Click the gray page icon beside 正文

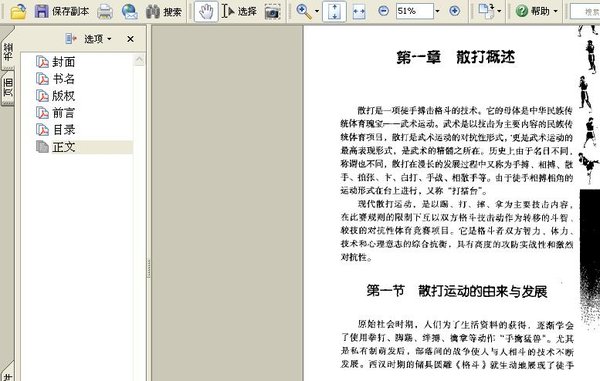click(42, 147)
